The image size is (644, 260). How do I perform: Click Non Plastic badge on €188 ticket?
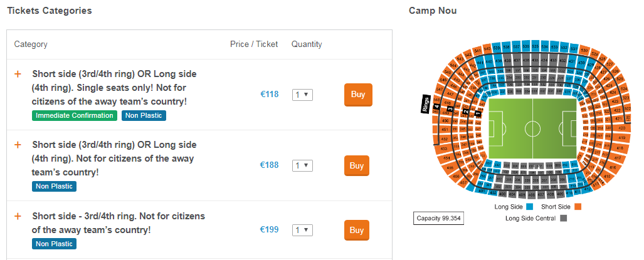55,186
